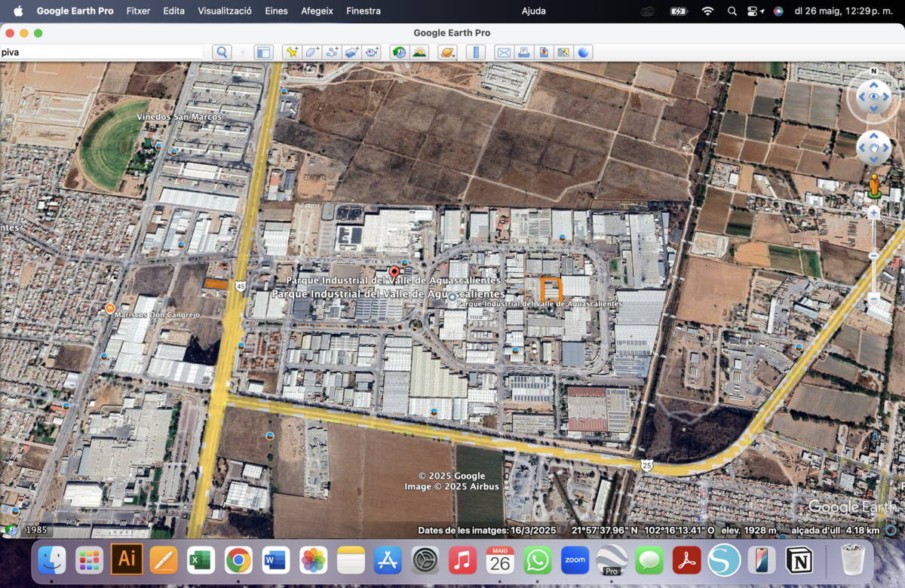Open Finder from the Dock
The height and width of the screenshot is (588, 905).
click(52, 560)
